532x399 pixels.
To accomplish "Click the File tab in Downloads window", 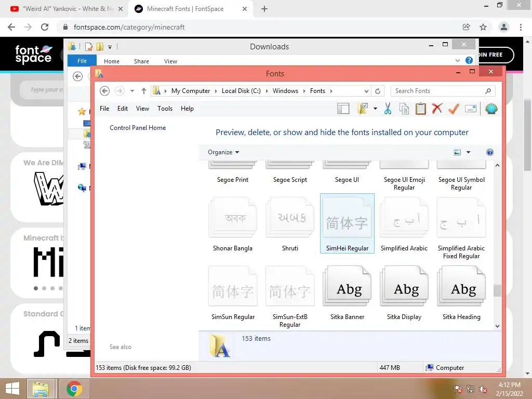I will coord(82,61).
